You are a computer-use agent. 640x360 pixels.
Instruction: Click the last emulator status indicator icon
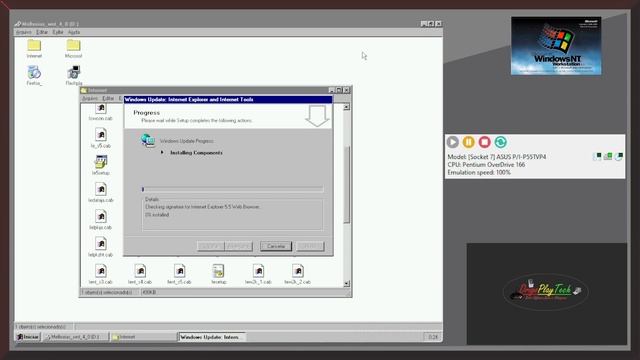(x=619, y=156)
